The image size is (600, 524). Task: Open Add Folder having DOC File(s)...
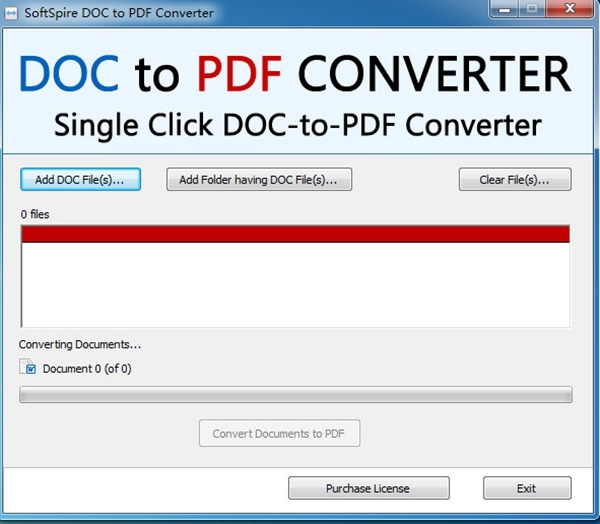pos(259,179)
